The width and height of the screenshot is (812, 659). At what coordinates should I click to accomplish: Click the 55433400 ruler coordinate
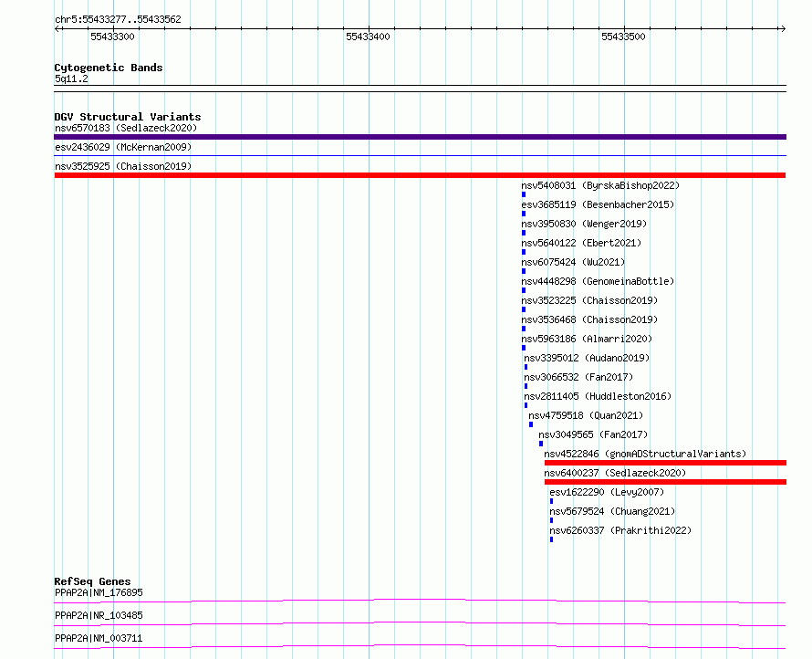click(x=368, y=37)
